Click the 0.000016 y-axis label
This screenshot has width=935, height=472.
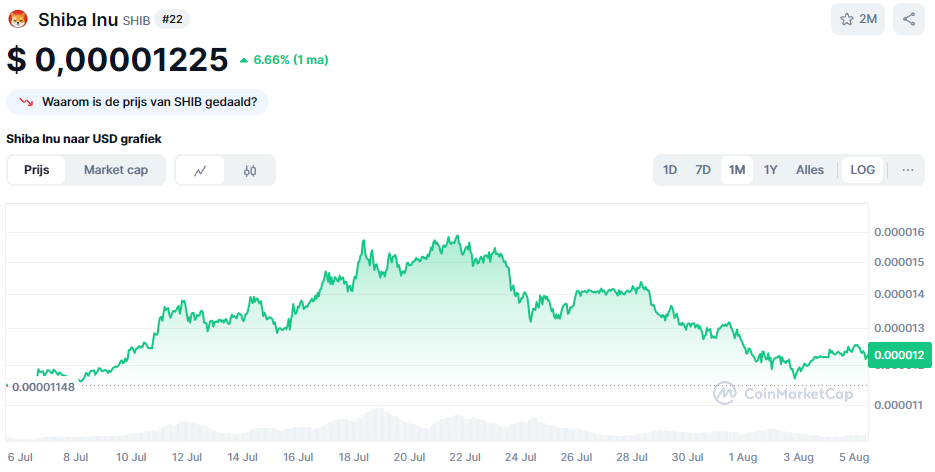point(899,232)
